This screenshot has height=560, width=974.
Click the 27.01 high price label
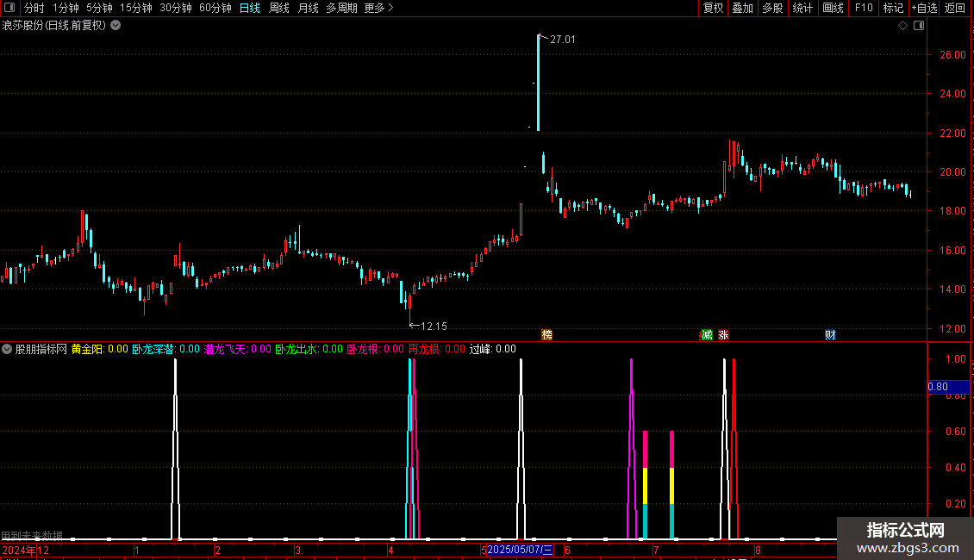point(563,40)
